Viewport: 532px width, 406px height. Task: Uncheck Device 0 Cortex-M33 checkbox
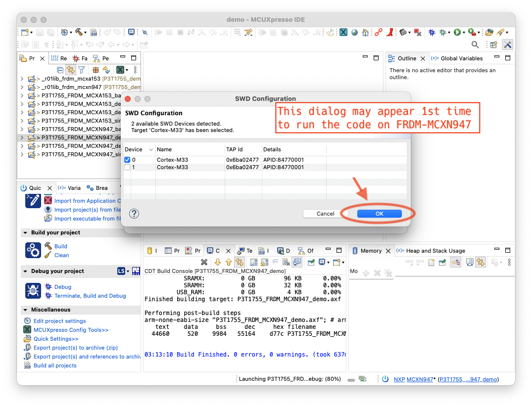[128, 160]
